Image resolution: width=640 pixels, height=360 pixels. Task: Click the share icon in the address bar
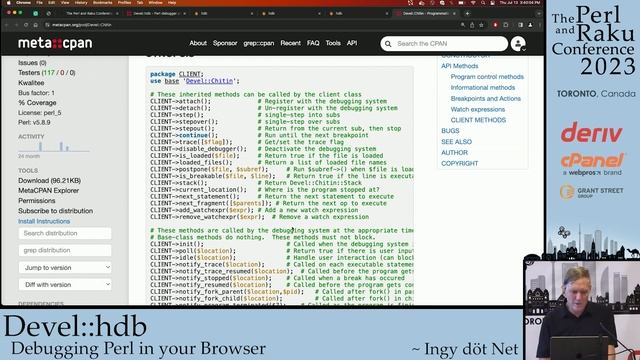[x=472, y=25]
